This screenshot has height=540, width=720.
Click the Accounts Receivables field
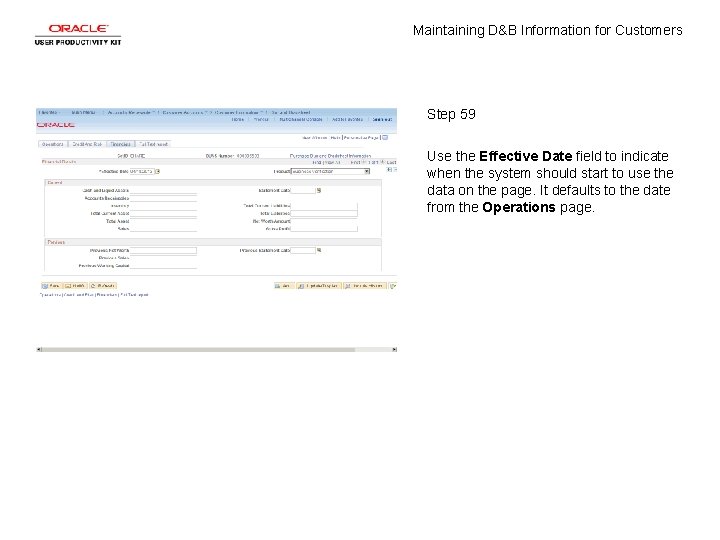pos(163,198)
